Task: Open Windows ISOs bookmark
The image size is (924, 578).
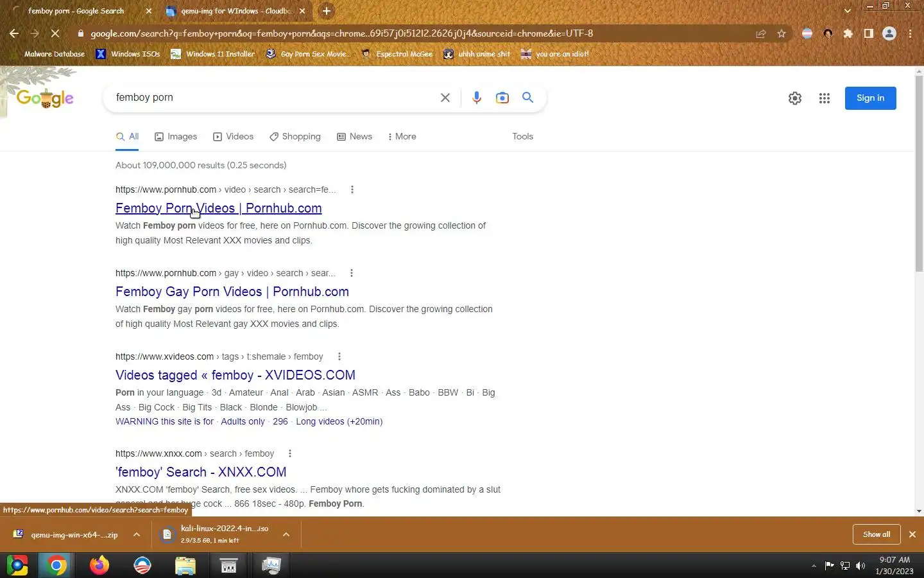Action: pos(128,54)
